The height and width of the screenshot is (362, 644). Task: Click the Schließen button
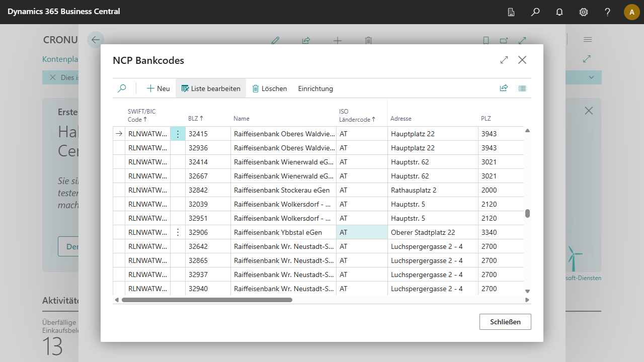pos(505,322)
